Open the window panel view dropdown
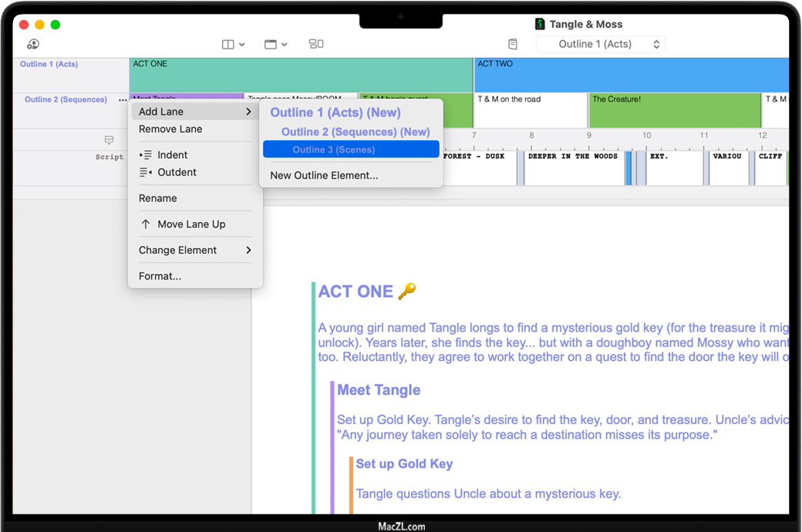The image size is (802, 532). pos(275,45)
